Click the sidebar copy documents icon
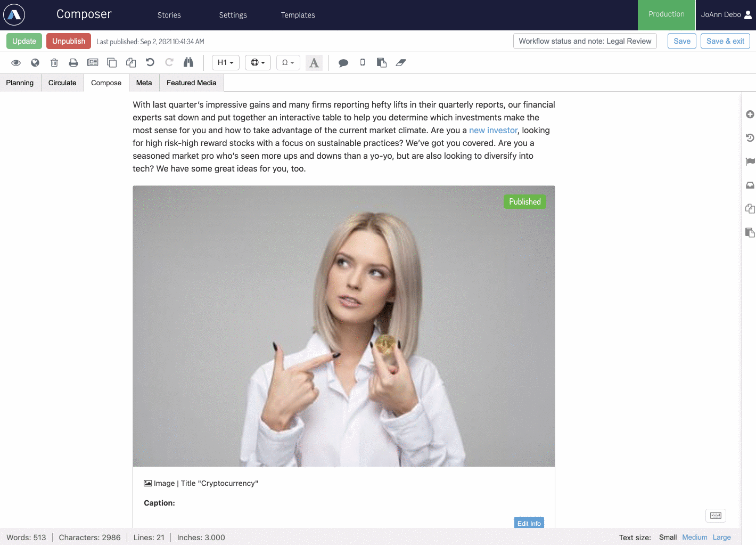This screenshot has width=756, height=545. click(x=750, y=209)
